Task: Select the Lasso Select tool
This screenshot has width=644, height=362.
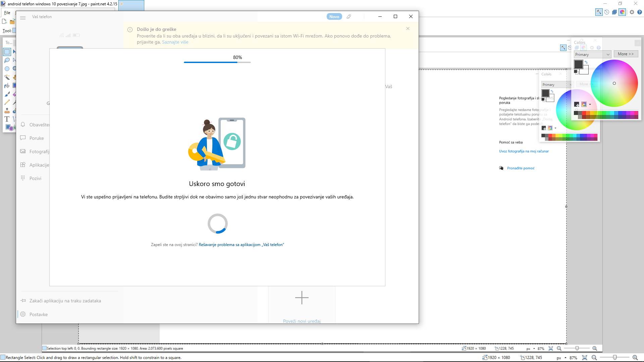Action: pyautogui.click(x=7, y=60)
